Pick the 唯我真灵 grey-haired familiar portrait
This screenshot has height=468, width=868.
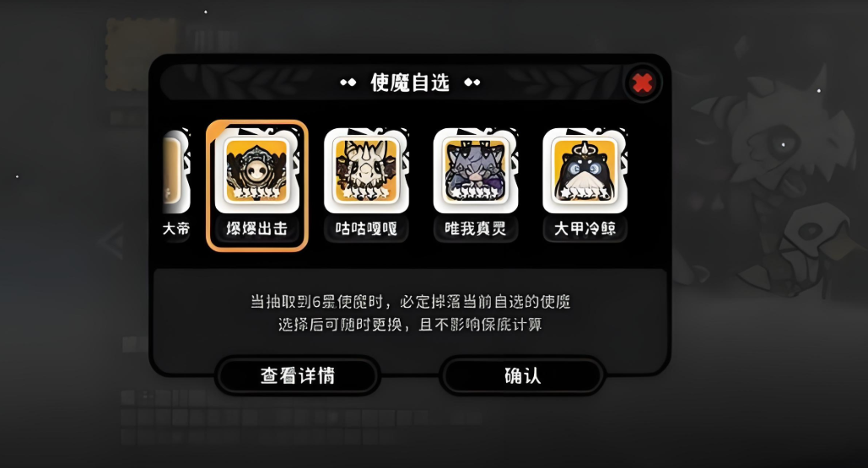tap(476, 170)
